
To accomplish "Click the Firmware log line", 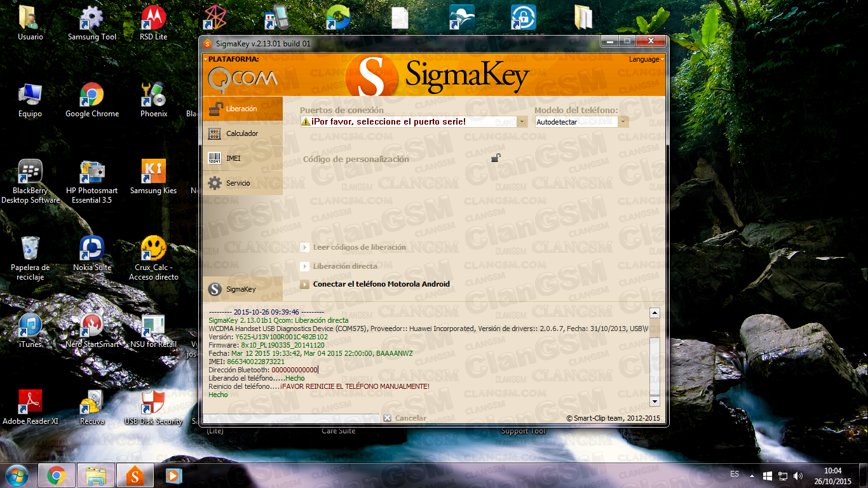I will pyautogui.click(x=266, y=345).
